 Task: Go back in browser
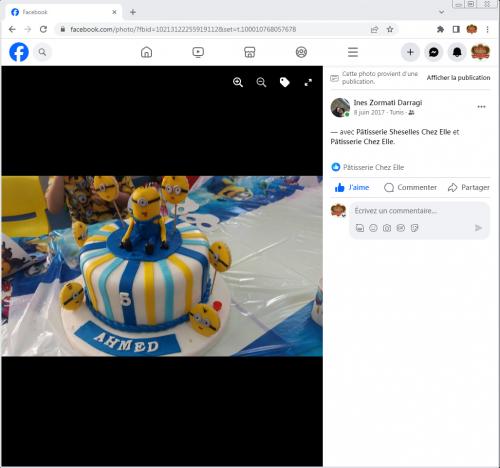point(12,29)
